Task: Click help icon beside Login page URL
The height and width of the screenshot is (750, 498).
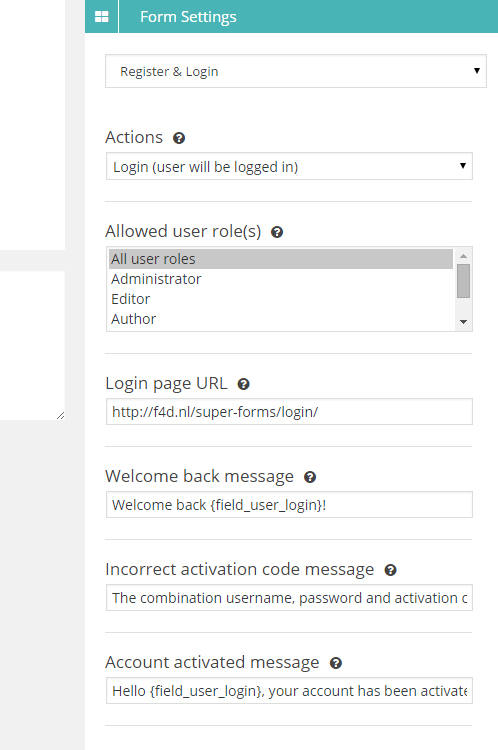Action: 243,384
